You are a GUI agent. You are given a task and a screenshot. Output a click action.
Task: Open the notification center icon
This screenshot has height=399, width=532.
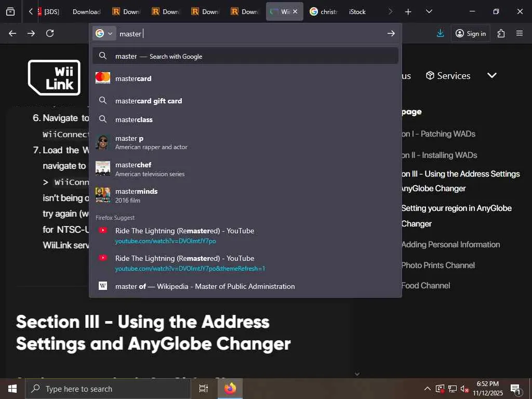pyautogui.click(x=515, y=389)
